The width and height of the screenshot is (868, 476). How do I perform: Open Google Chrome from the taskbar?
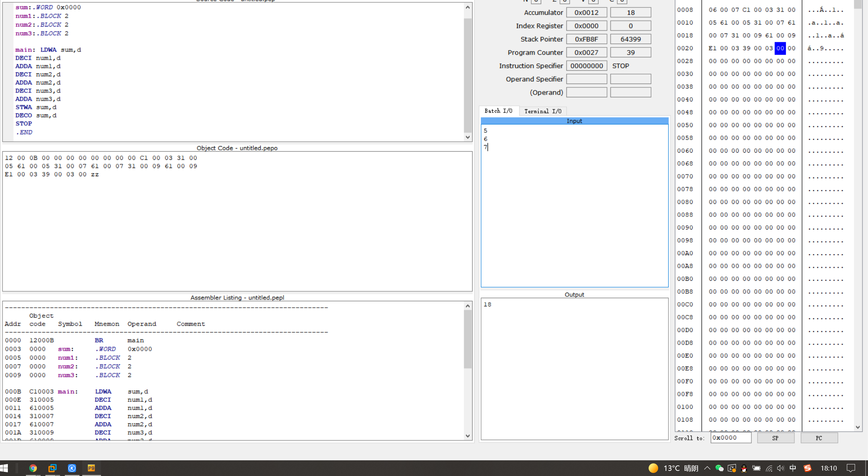[33, 468]
